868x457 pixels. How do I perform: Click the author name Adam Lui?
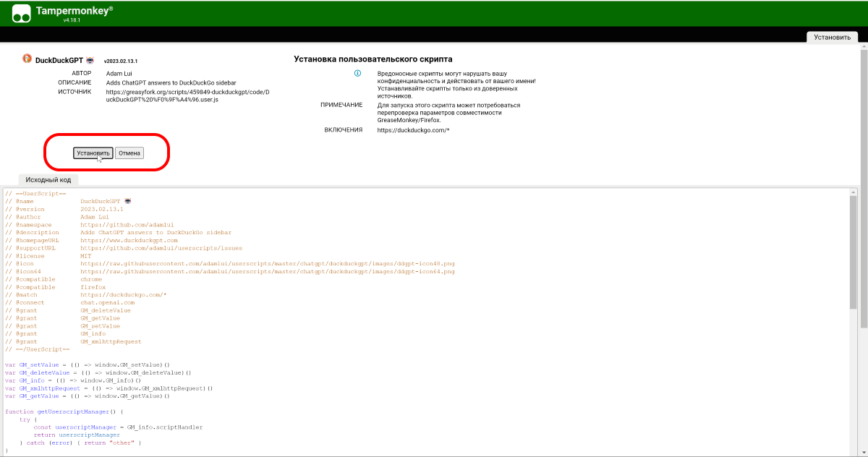point(120,74)
